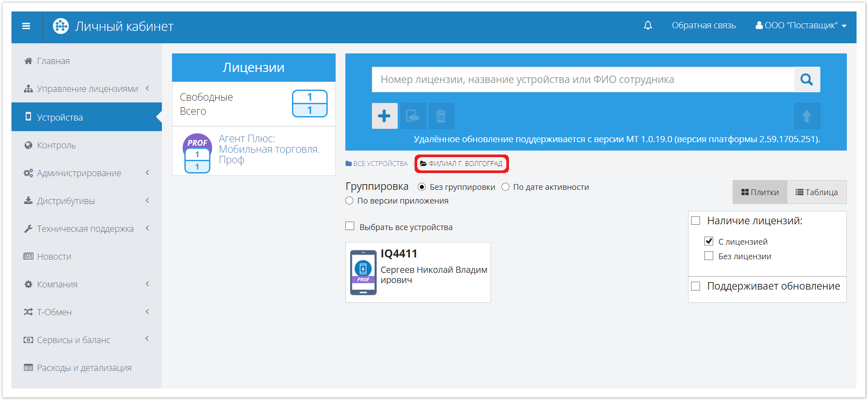The height and width of the screenshot is (400, 868).
Task: Check 'Выбрать все устройства' checkbox
Action: (x=350, y=226)
